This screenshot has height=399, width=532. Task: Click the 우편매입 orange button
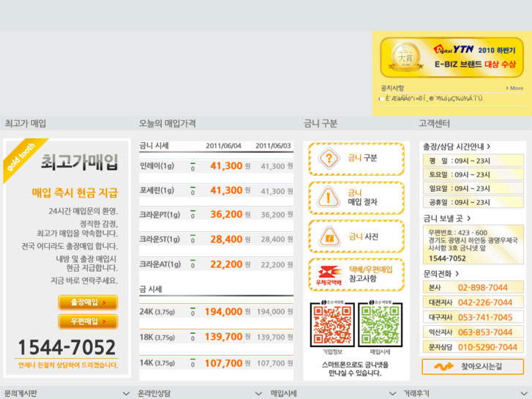click(x=88, y=321)
